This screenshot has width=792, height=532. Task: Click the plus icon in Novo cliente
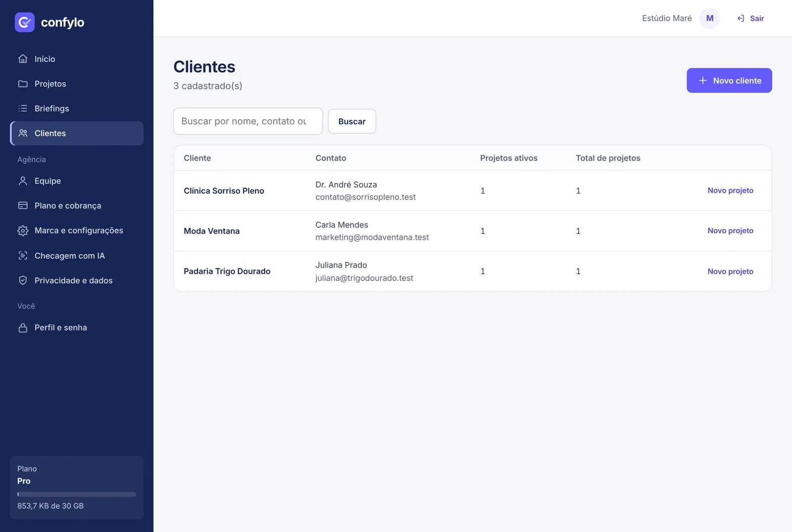702,81
